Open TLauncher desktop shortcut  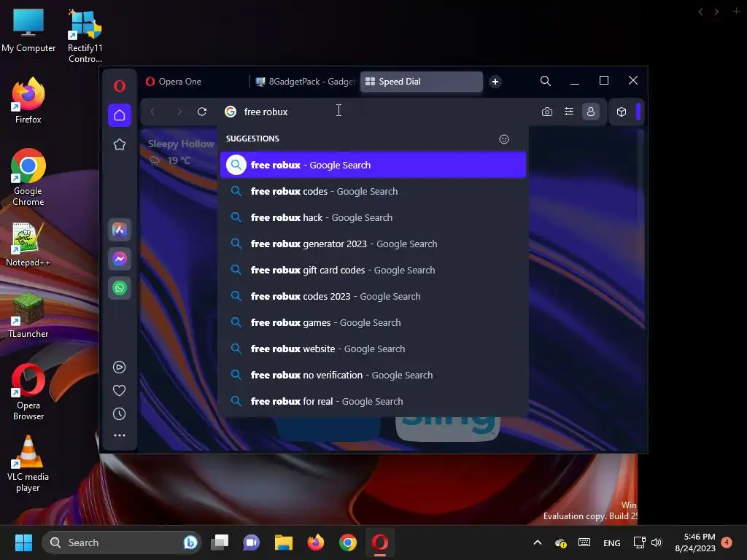pos(28,315)
